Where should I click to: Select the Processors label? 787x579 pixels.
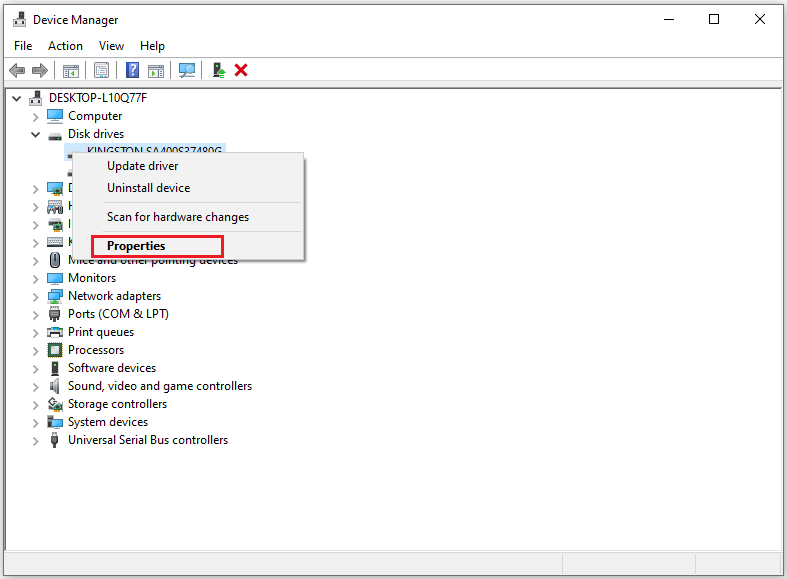(x=96, y=350)
